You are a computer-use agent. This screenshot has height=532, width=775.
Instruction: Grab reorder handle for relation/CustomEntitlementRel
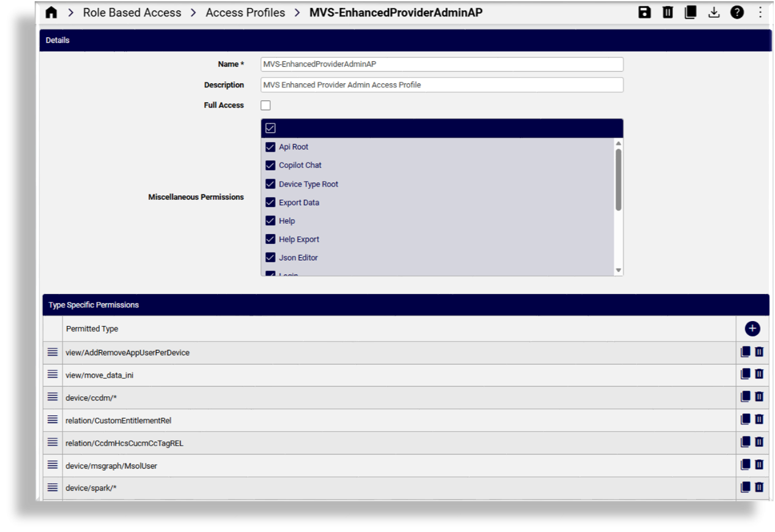point(53,419)
